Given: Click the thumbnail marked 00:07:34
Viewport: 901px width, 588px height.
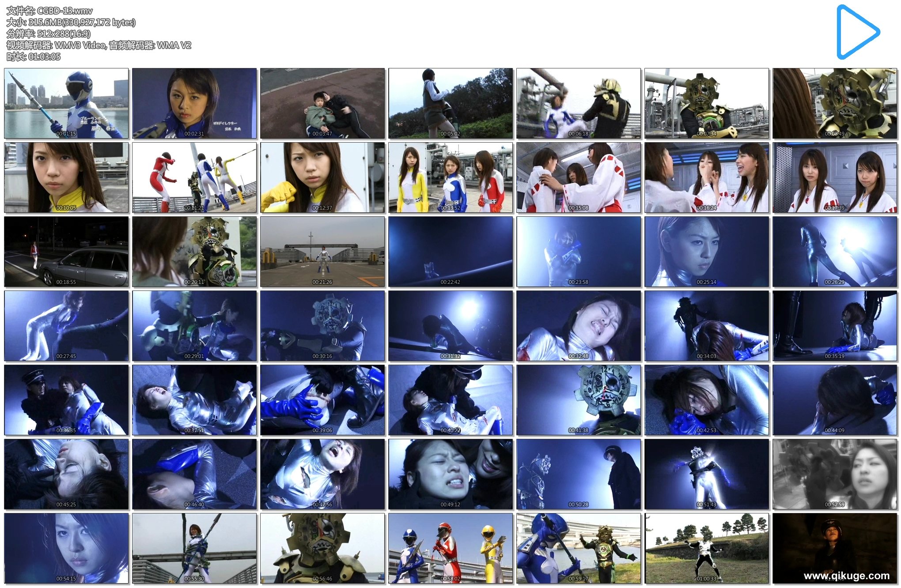Looking at the screenshot, I should 707,103.
